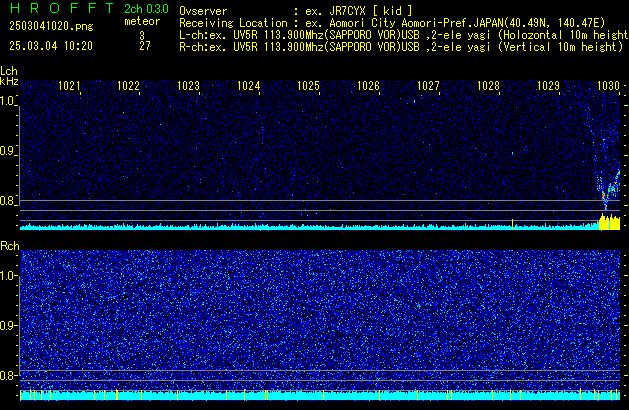Image resolution: width=629 pixels, height=410 pixels.
Task: Click the Lch 0.9 kHz axis label
Action: tap(8, 151)
